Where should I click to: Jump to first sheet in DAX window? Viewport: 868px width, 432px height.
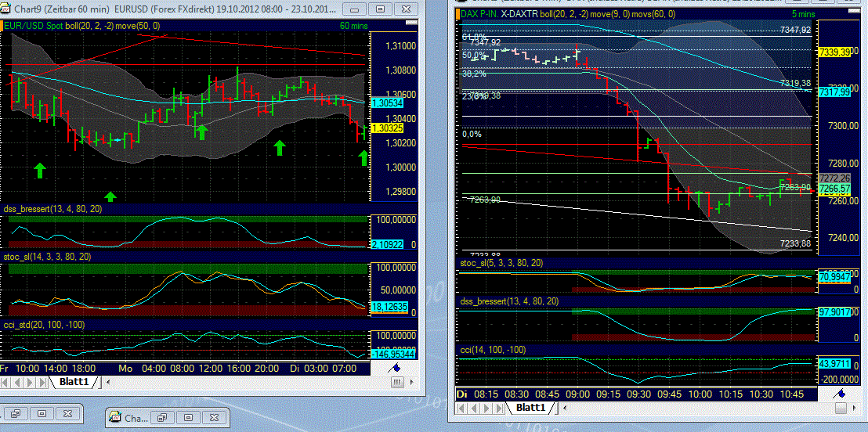pos(461,409)
